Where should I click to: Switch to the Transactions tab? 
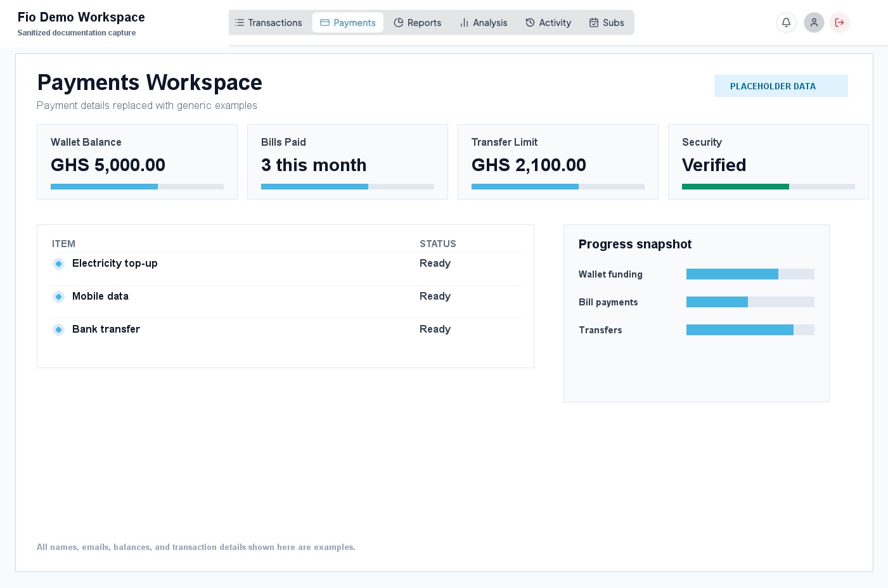click(x=268, y=23)
